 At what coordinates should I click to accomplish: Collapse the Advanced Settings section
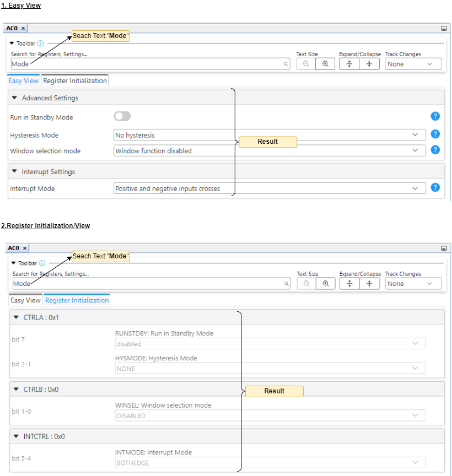point(15,98)
